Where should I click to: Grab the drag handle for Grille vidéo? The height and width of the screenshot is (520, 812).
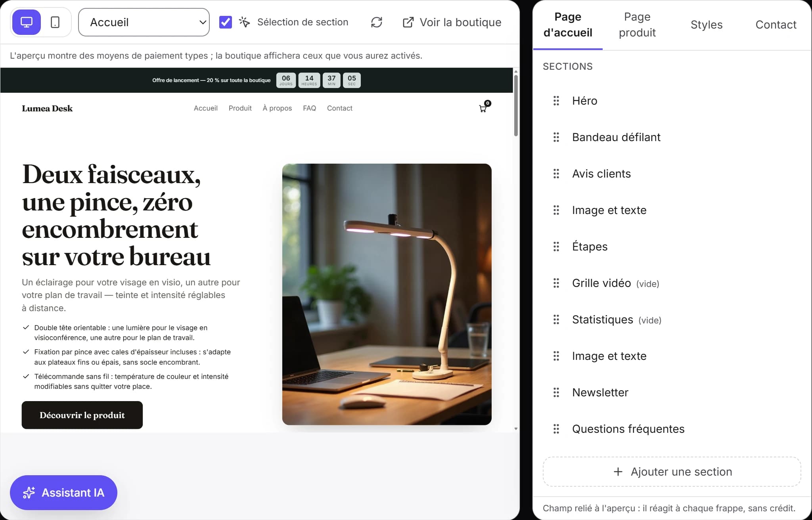556,283
